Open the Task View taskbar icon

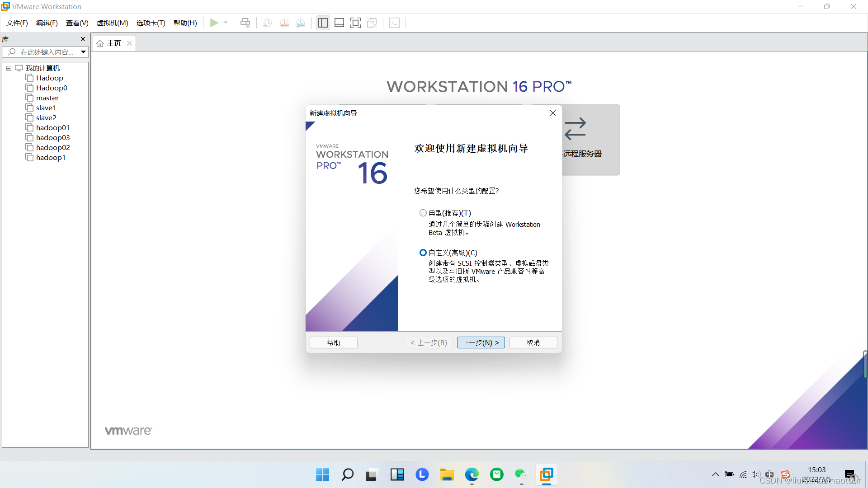tap(372, 474)
